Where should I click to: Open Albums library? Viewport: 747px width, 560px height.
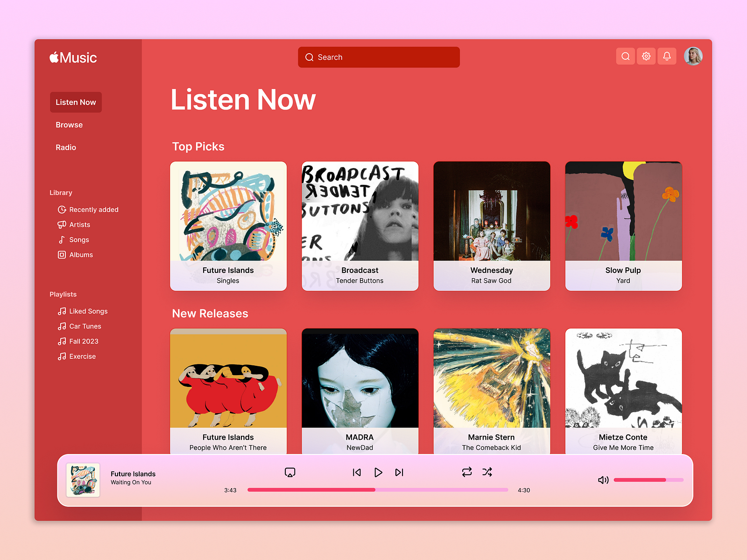coord(76,254)
